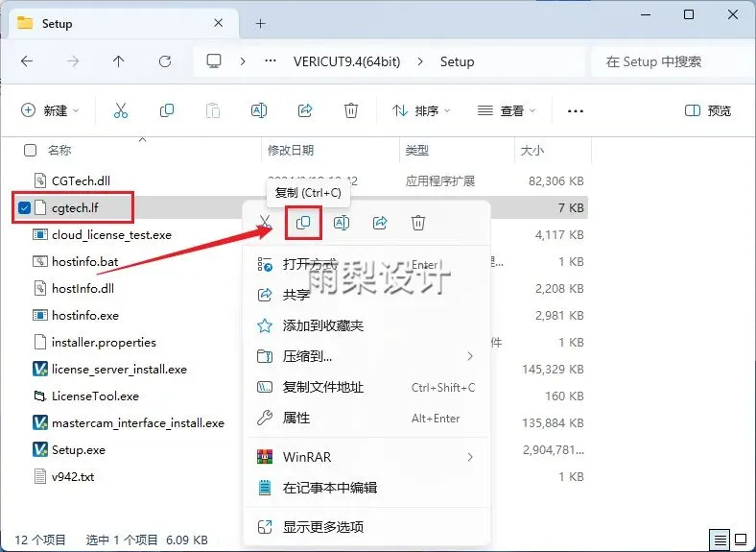The height and width of the screenshot is (552, 756).
Task: Click the Setup tab title
Action: (57, 23)
